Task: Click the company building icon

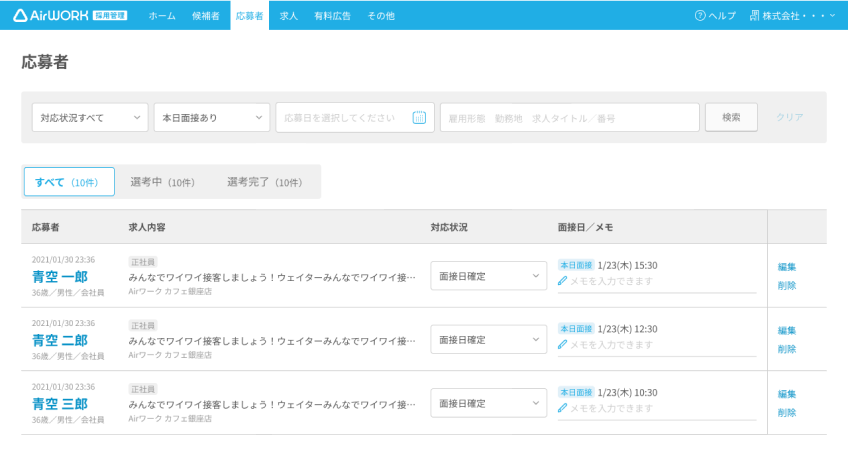Action: click(x=754, y=16)
